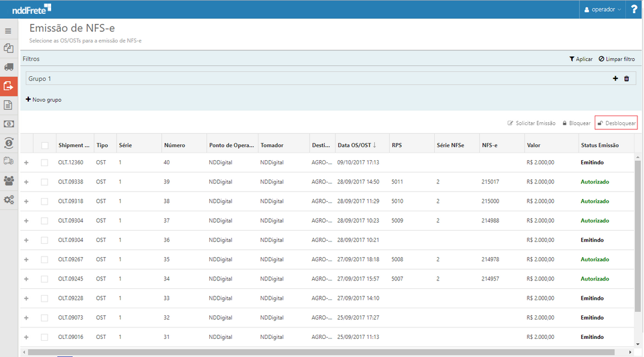Expand row with Número 35
This screenshot has height=357, width=644.
26,259
